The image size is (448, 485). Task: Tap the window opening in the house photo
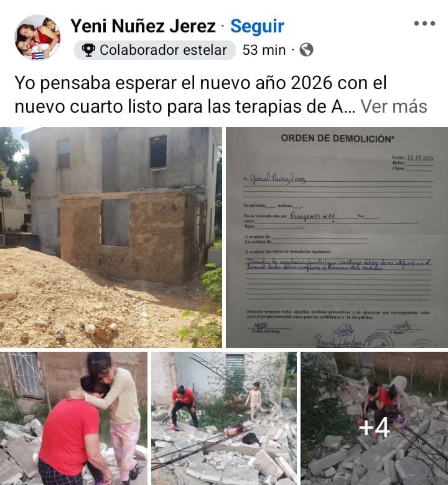pyautogui.click(x=114, y=222)
